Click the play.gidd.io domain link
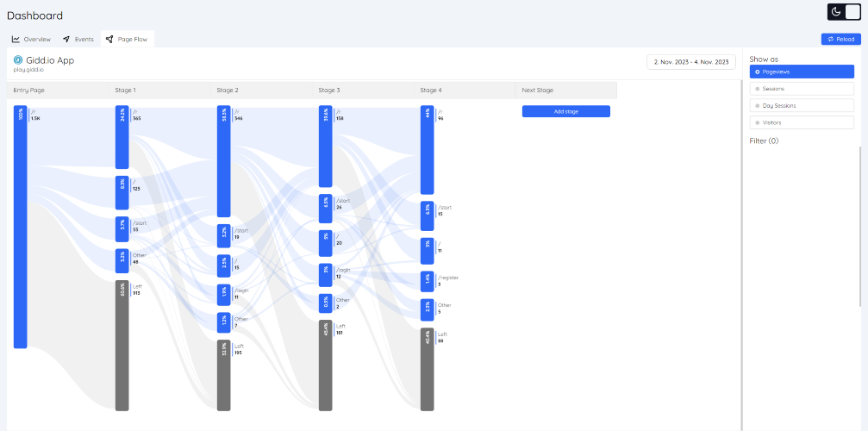868x431 pixels. [28, 70]
